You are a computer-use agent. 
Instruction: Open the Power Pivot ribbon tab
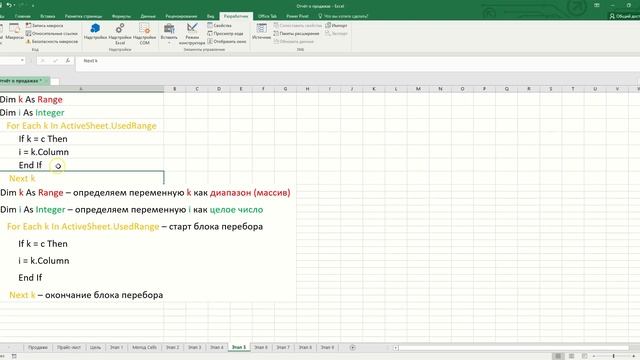click(x=297, y=16)
